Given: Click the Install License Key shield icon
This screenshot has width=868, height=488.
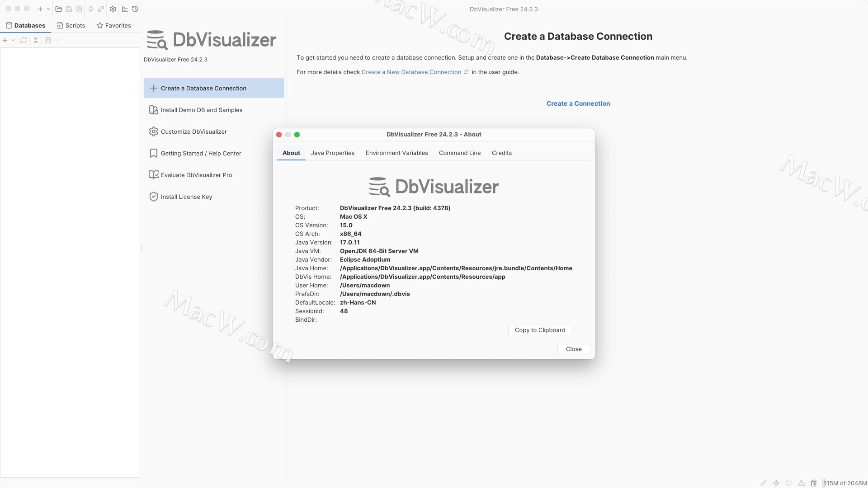Looking at the screenshot, I should point(154,197).
